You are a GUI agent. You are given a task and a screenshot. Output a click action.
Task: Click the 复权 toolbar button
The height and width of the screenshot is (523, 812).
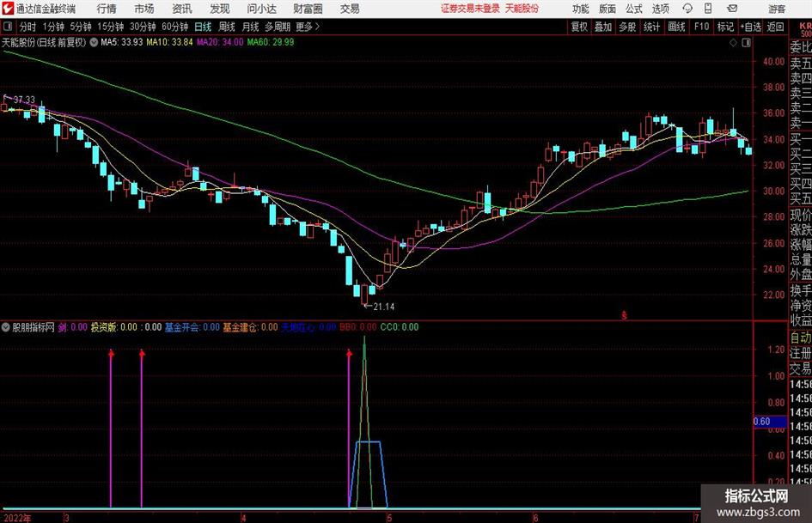579,27
